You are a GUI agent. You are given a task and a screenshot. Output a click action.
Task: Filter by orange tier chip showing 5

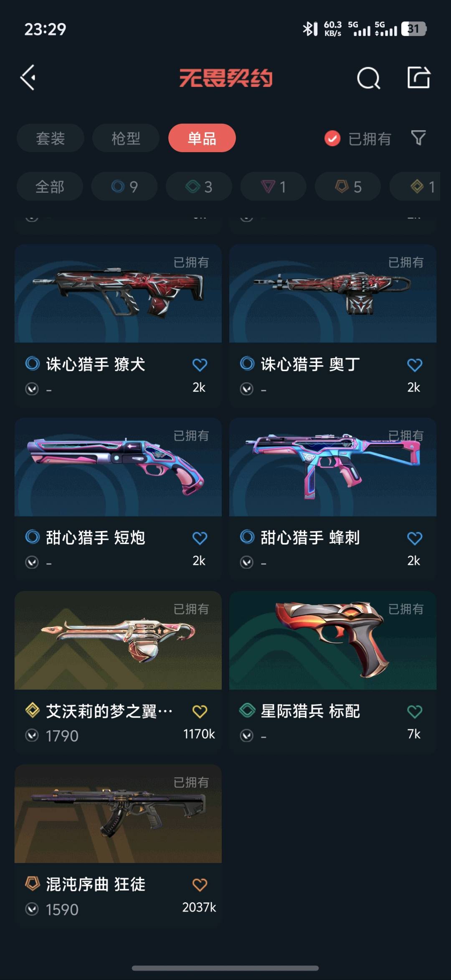pyautogui.click(x=348, y=186)
